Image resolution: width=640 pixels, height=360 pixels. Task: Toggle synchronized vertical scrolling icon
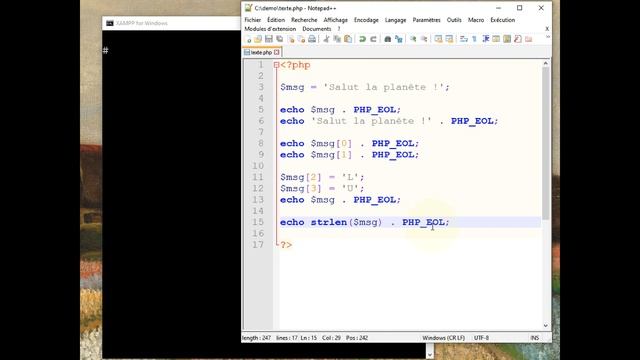(438, 39)
